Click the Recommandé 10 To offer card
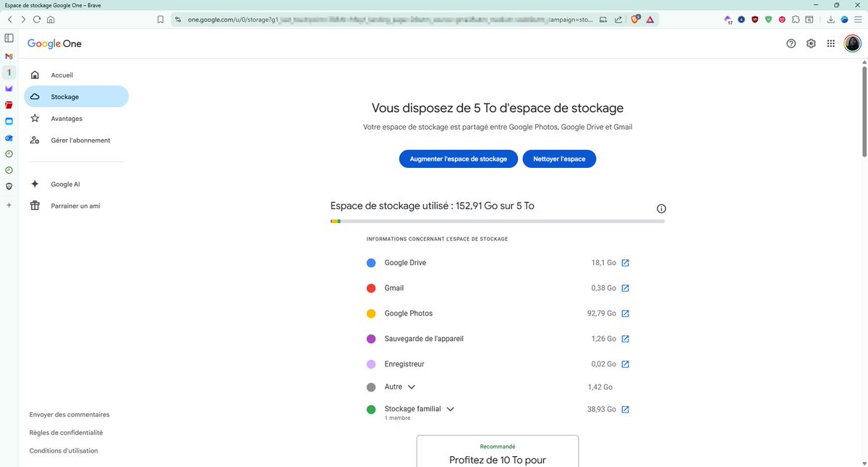 (x=498, y=451)
